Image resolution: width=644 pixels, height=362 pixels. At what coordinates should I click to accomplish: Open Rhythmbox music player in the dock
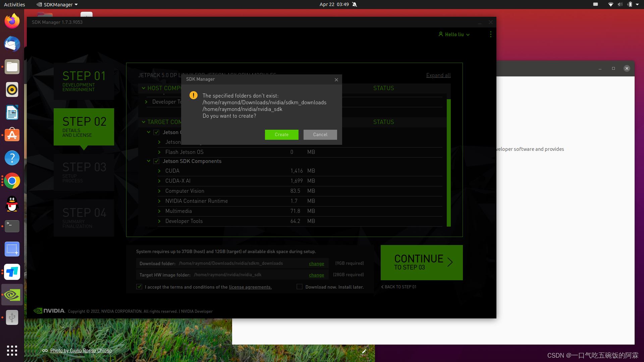click(x=12, y=89)
